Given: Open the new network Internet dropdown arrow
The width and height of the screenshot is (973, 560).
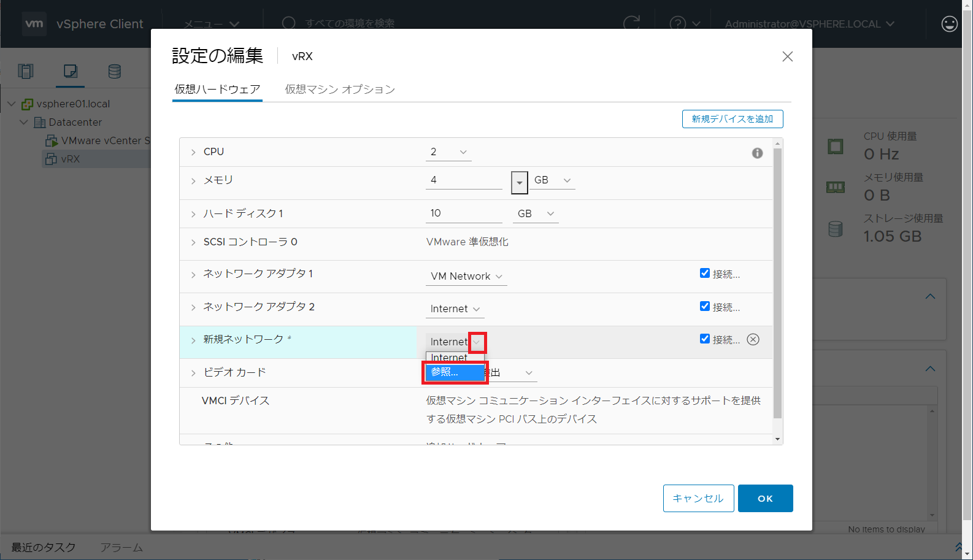Looking at the screenshot, I should pyautogui.click(x=477, y=342).
